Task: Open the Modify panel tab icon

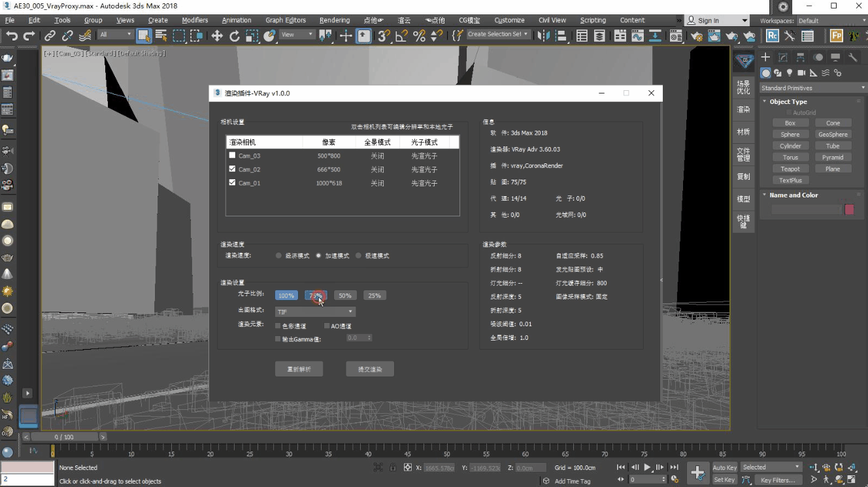Action: [x=782, y=58]
